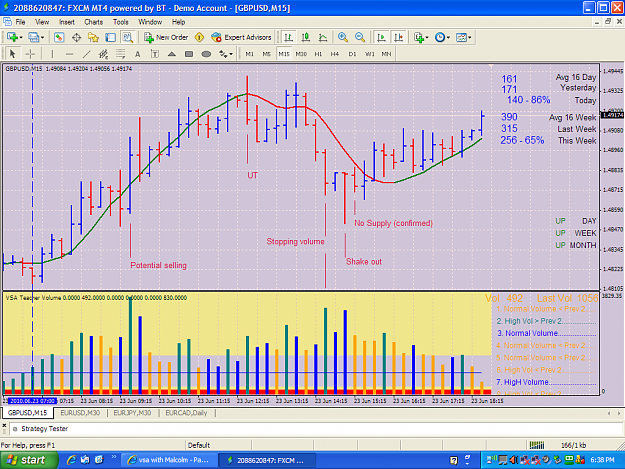Switch to the EURCAD,Daily chart tab
The image size is (625, 469).
tap(186, 413)
